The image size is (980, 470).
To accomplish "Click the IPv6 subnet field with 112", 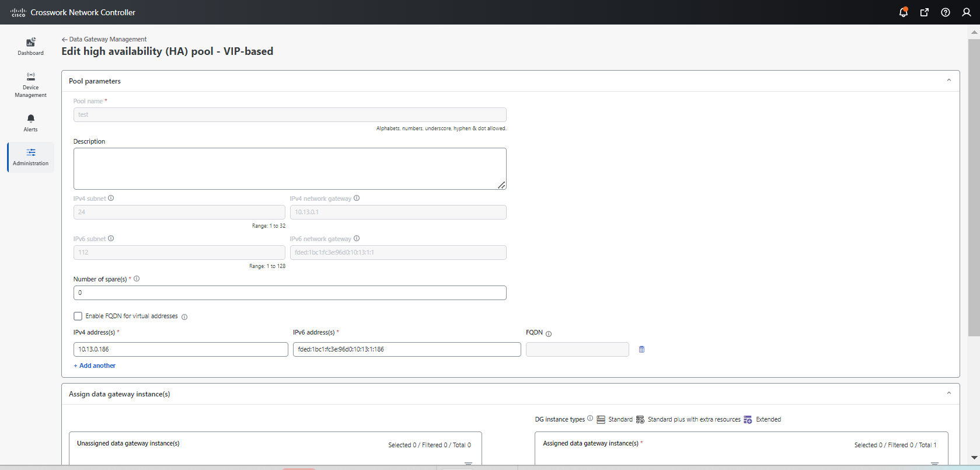I will click(x=179, y=252).
